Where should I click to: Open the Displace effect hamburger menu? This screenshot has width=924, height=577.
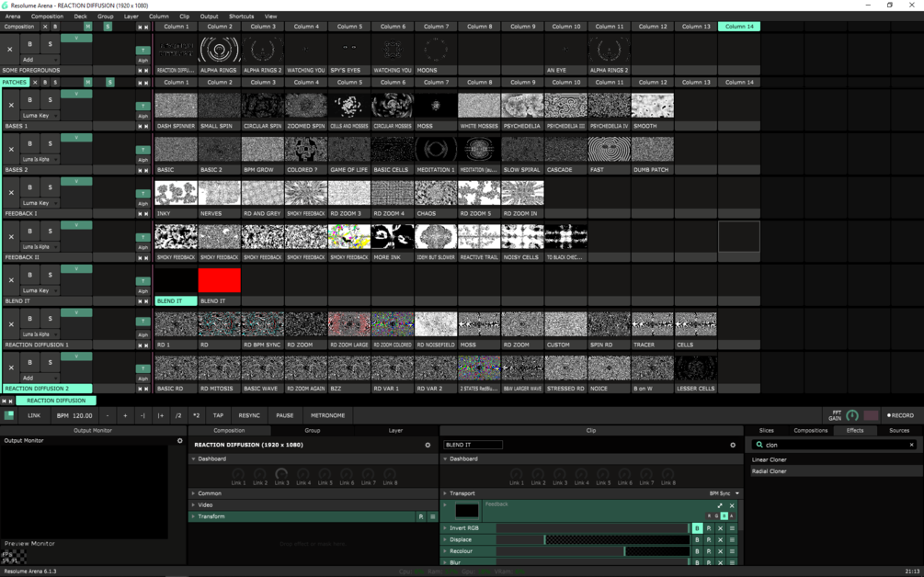[x=732, y=540]
